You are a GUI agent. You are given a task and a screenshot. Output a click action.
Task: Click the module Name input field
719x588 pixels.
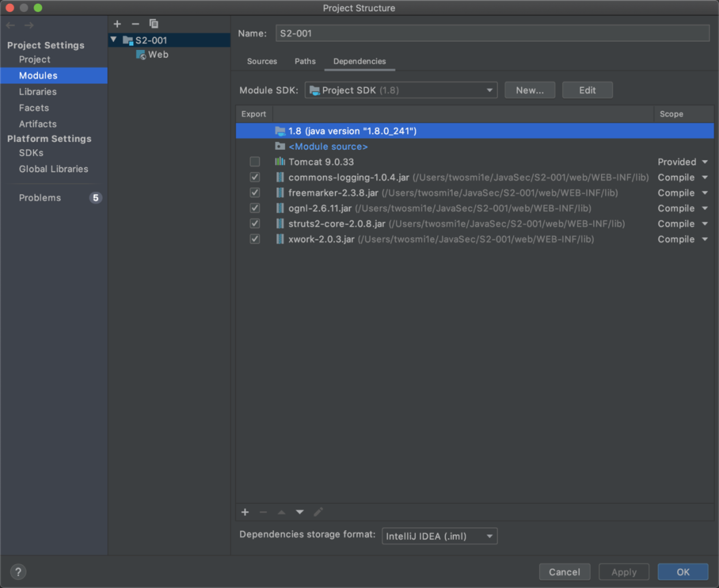[493, 33]
